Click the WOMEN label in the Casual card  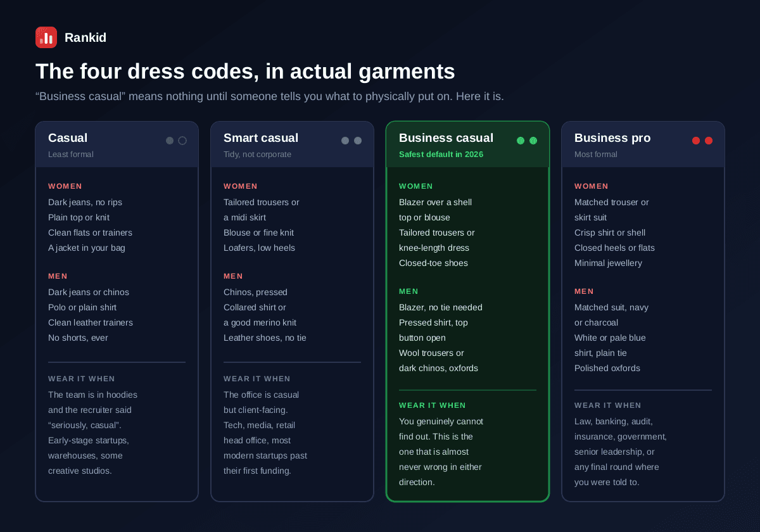[x=65, y=186]
